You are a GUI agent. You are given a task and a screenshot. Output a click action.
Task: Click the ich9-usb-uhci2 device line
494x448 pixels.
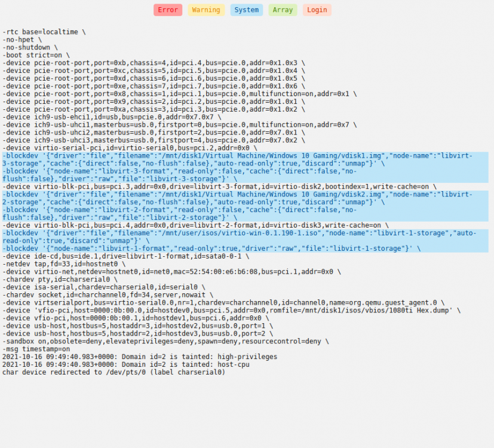point(154,133)
